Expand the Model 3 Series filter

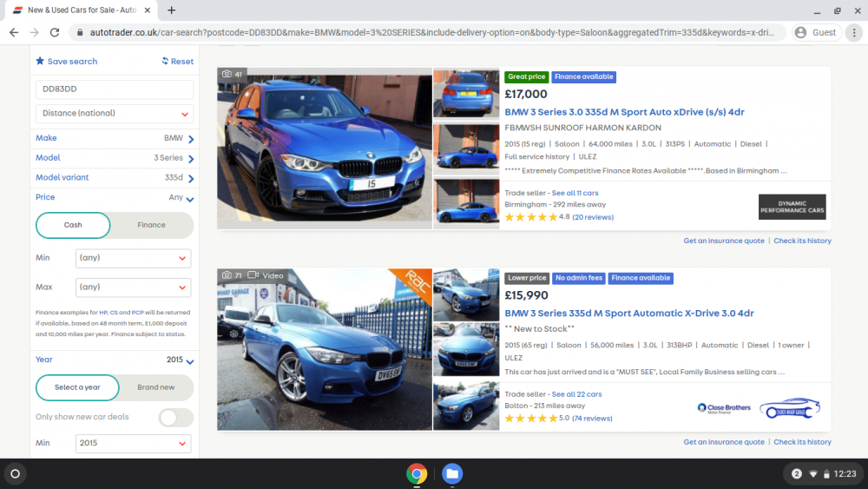pos(115,158)
